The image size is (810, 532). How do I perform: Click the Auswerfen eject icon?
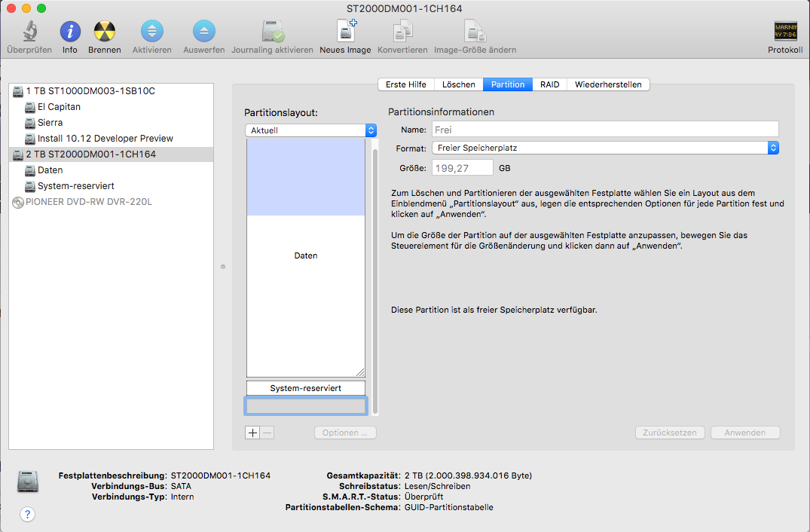[203, 32]
